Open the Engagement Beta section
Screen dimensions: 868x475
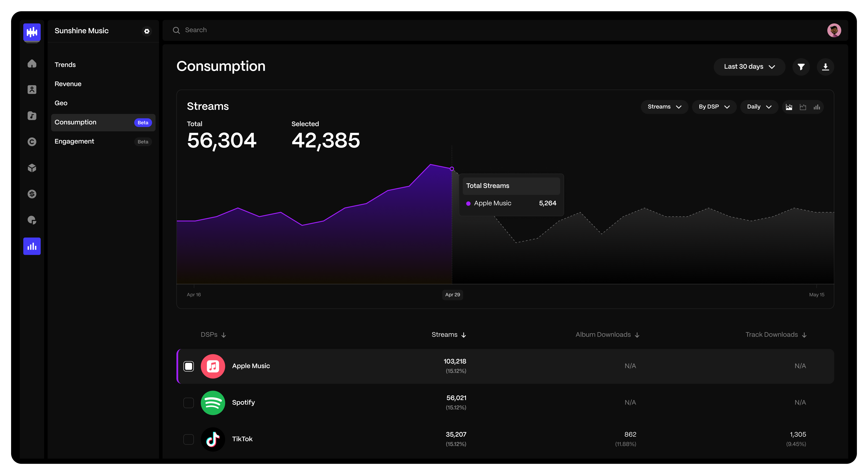click(74, 141)
